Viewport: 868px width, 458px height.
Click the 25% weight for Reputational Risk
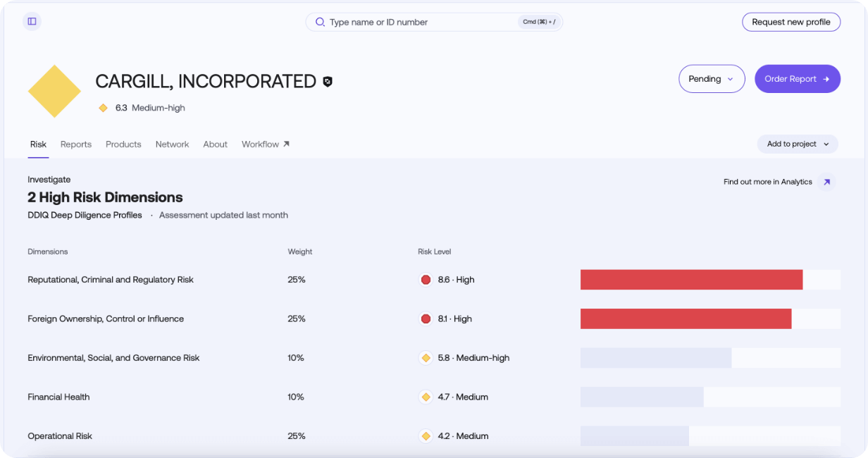[297, 280]
